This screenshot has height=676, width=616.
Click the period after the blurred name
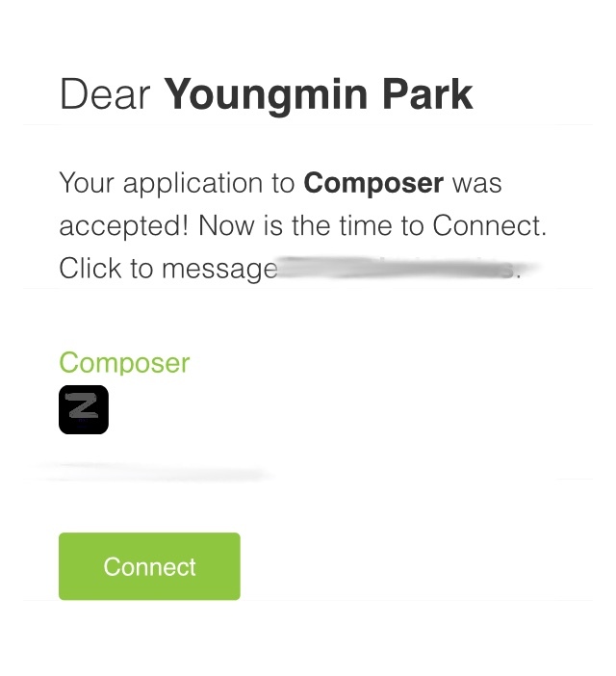tap(519, 276)
